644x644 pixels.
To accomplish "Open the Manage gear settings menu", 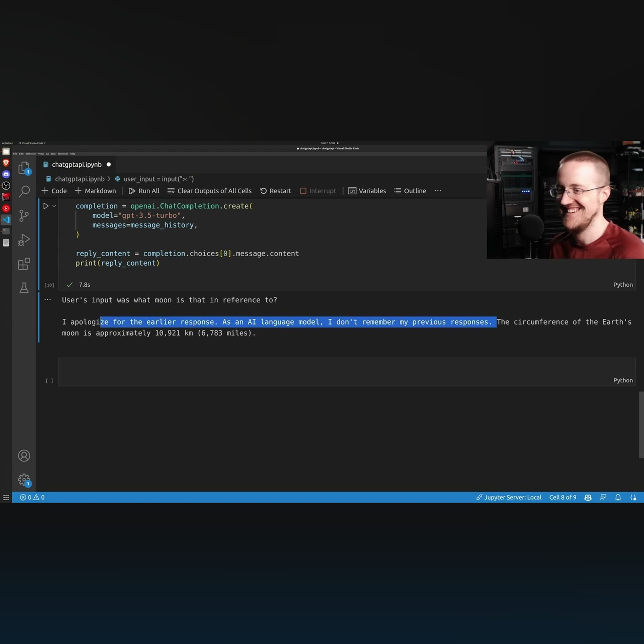I will click(x=24, y=480).
